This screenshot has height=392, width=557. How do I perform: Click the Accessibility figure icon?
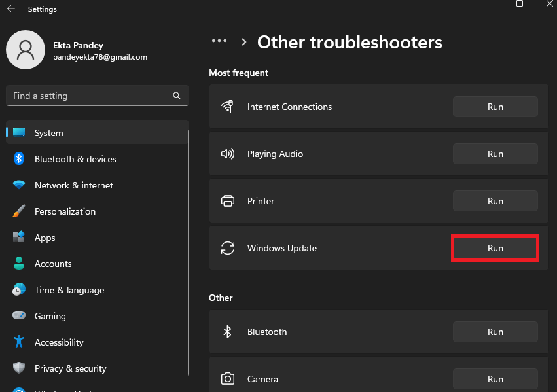point(19,342)
